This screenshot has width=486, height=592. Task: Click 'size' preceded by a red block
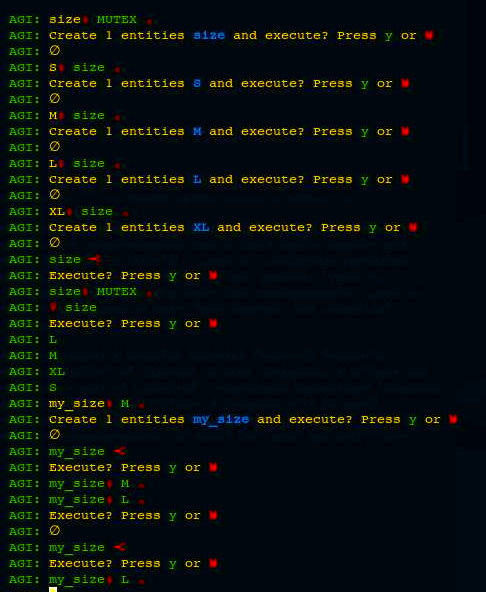[81, 307]
